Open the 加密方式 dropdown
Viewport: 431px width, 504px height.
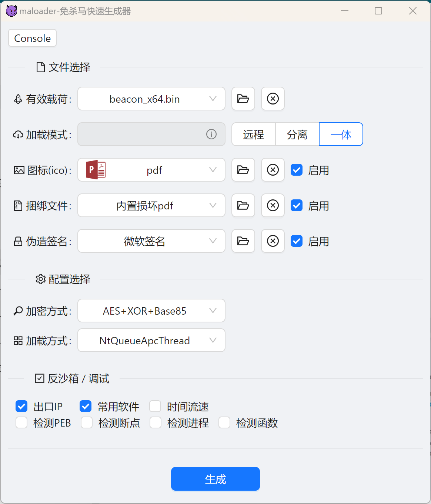151,311
